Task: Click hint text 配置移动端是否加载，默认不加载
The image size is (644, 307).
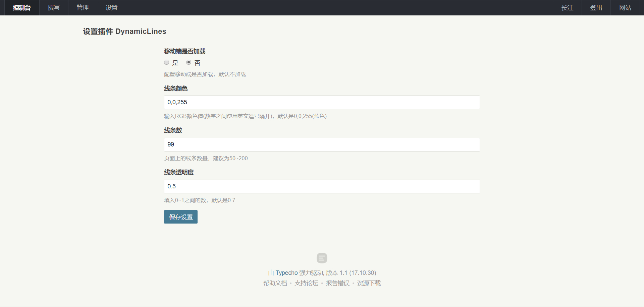Action: (205, 74)
